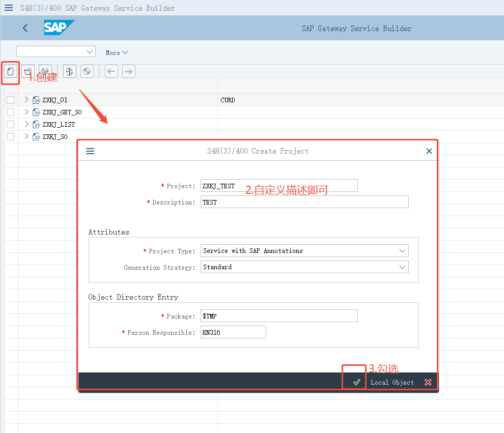504x433 pixels.
Task: Select the ZXKJ_LIST project name
Action: pos(59,125)
